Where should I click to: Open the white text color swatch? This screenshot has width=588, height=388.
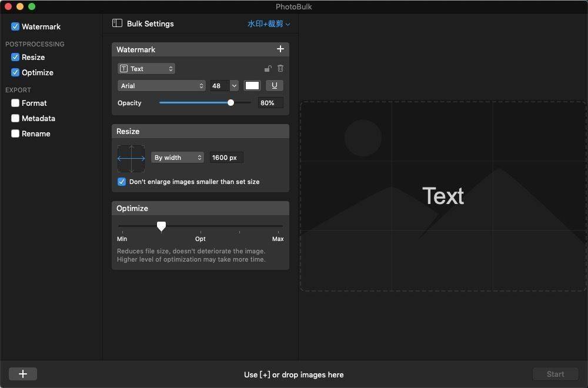click(252, 86)
